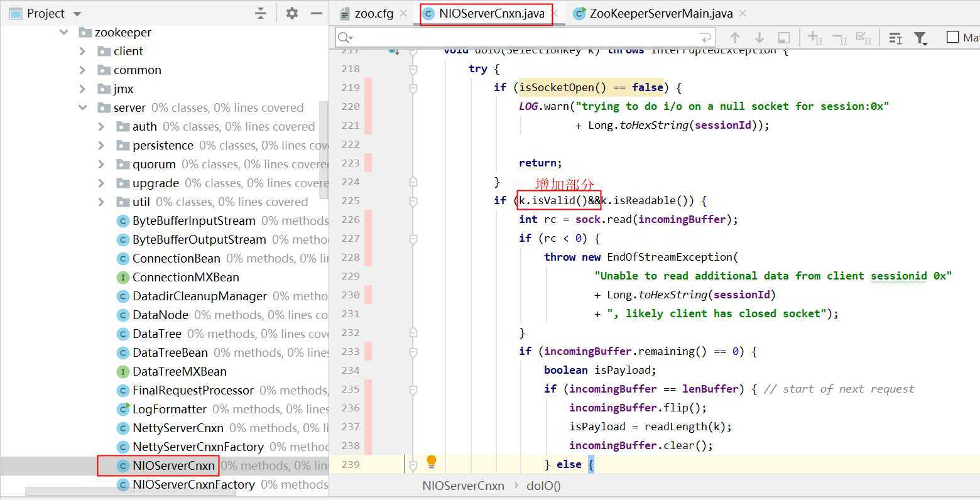The width and height of the screenshot is (980, 500).
Task: Switch to ZooKeeperServerMain.java tab
Action: 661,13
